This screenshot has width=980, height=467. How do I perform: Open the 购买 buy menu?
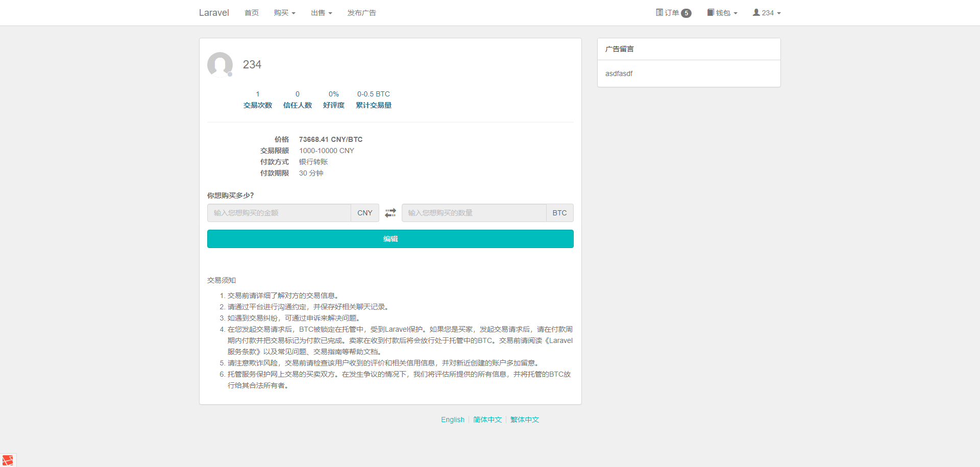pyautogui.click(x=284, y=12)
